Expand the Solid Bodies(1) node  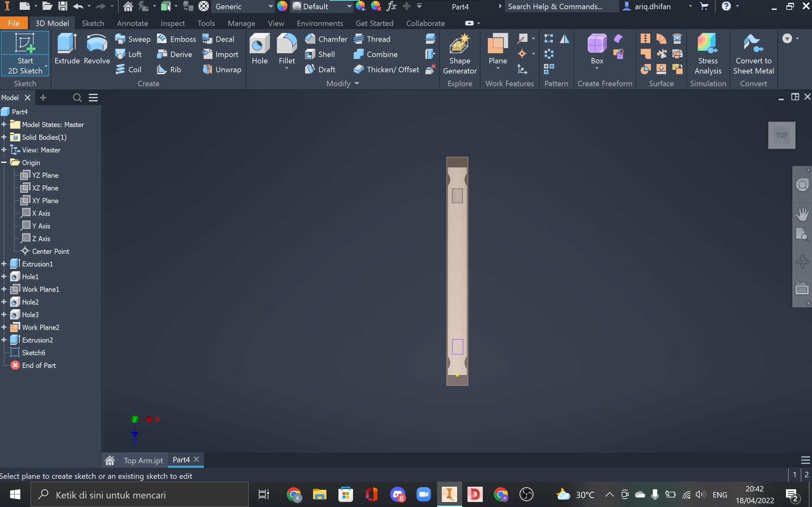4,138
